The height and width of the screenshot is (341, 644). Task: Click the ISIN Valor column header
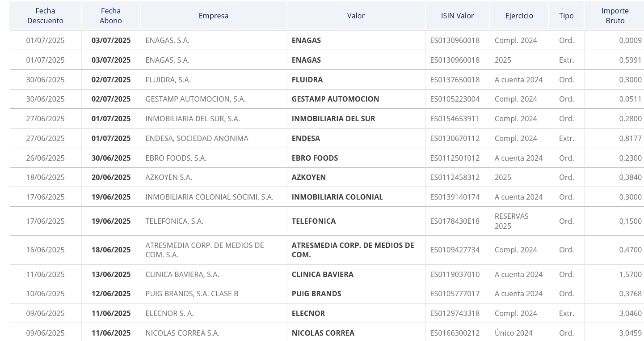click(457, 16)
